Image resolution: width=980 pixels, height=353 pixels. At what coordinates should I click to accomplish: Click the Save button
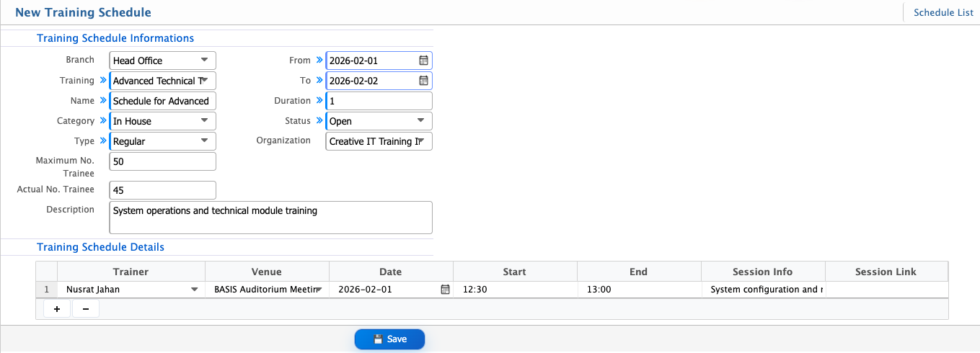389,339
